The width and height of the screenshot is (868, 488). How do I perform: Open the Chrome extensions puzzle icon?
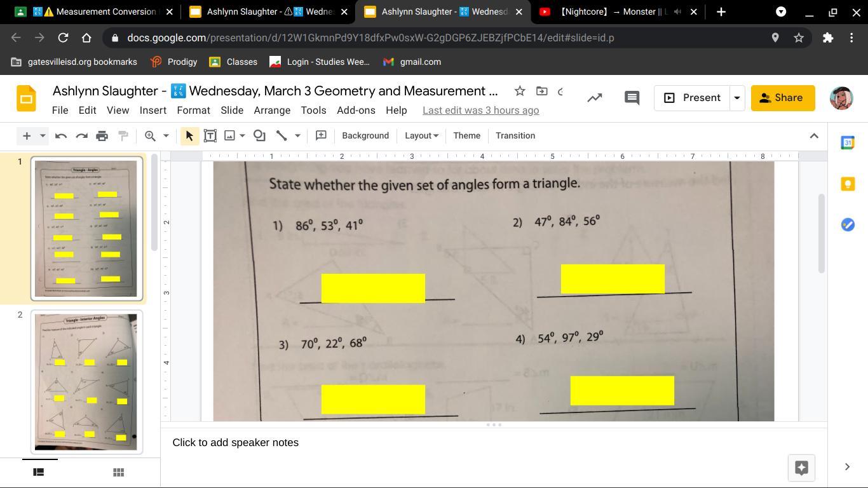[828, 38]
